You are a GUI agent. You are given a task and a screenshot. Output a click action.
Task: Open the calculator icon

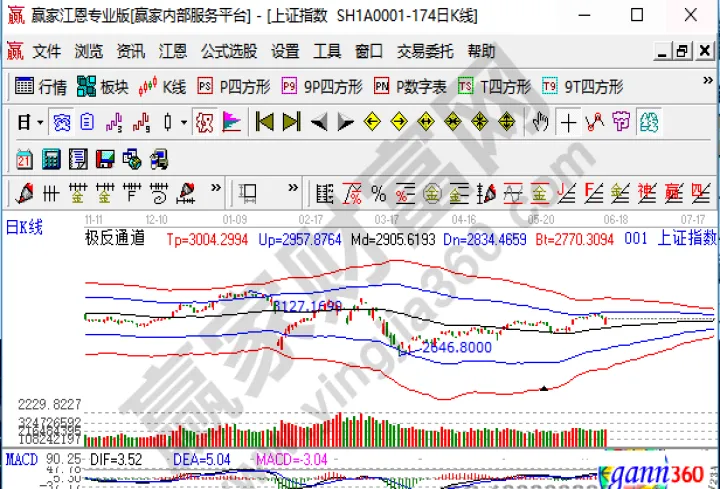point(51,159)
